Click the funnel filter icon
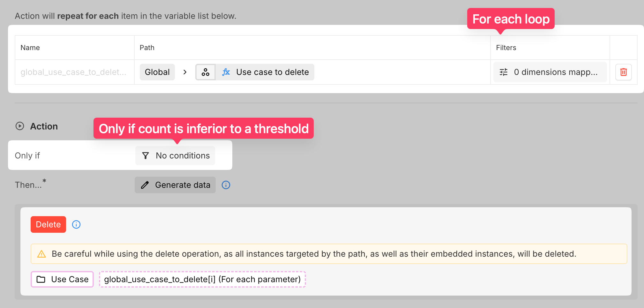644x308 pixels. [x=146, y=156]
